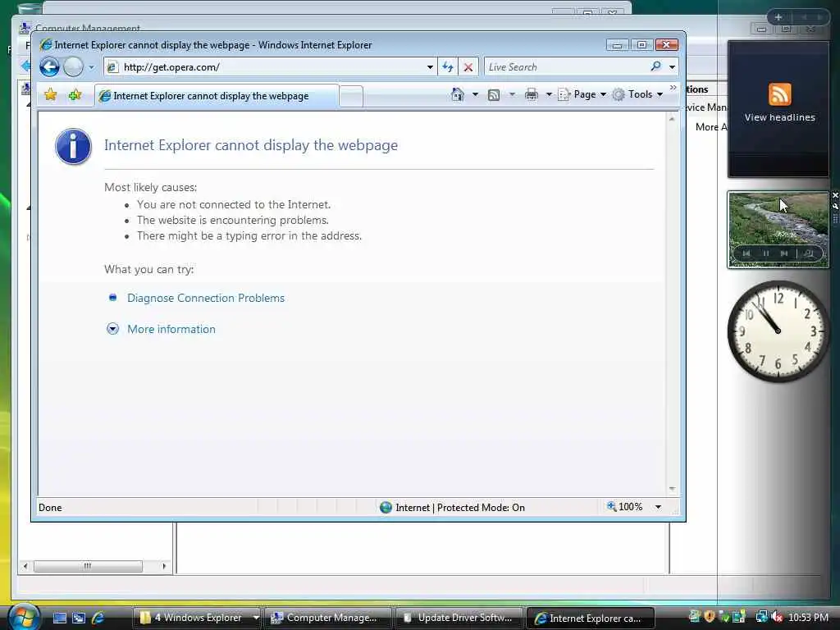Screen dimensions: 840x630
Task: Refresh the page using the Refresh icon
Action: tap(447, 67)
